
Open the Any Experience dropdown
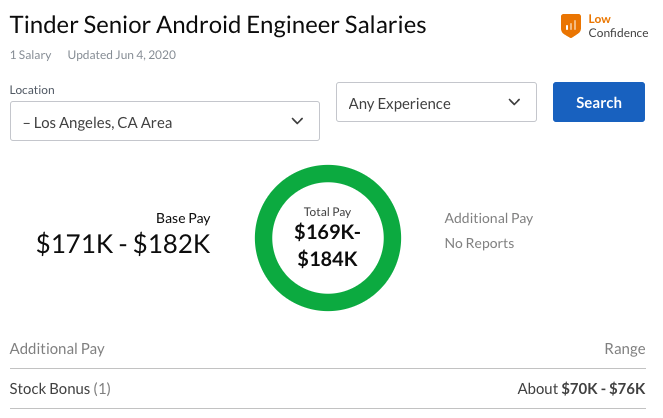tap(436, 103)
